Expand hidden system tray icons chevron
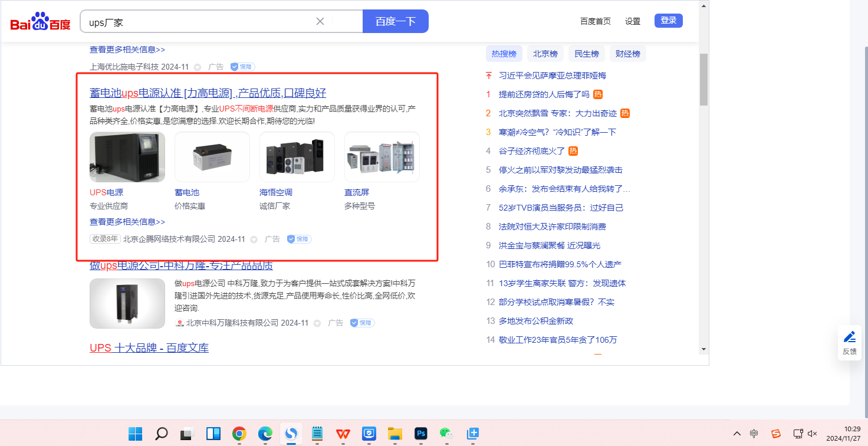This screenshot has width=868, height=446. (737, 434)
